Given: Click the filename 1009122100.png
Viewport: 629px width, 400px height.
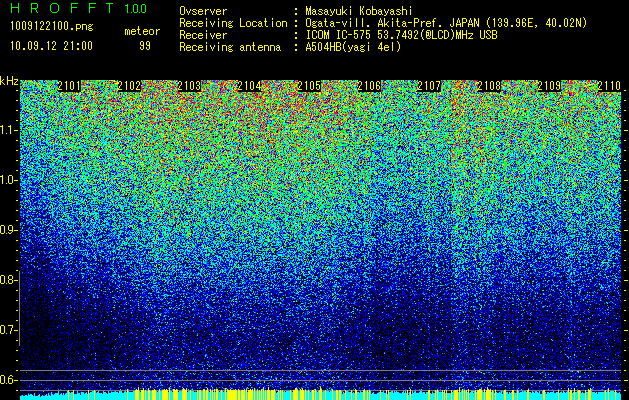Looking at the screenshot, I should click(x=52, y=27).
